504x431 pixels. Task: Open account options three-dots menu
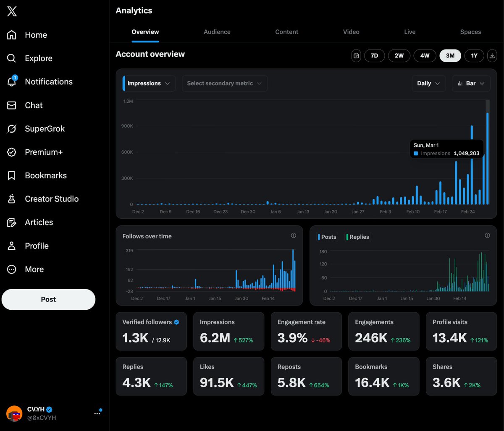point(97,413)
